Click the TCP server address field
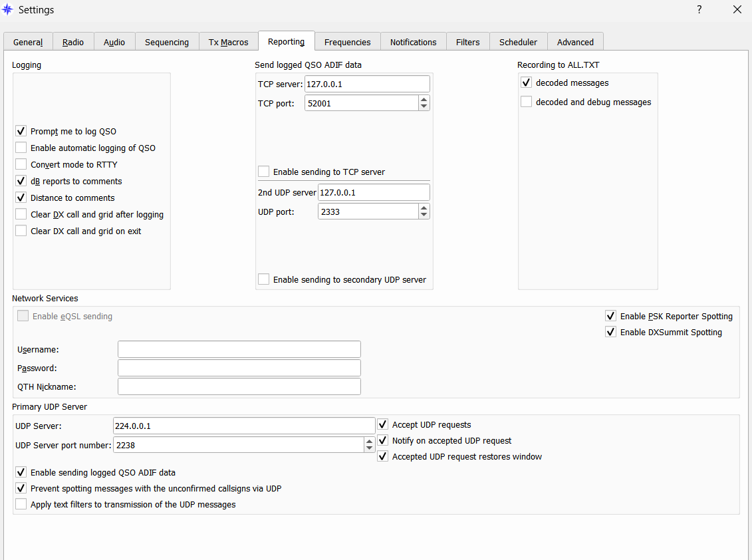Screen dimensions: 752x560 368,84
